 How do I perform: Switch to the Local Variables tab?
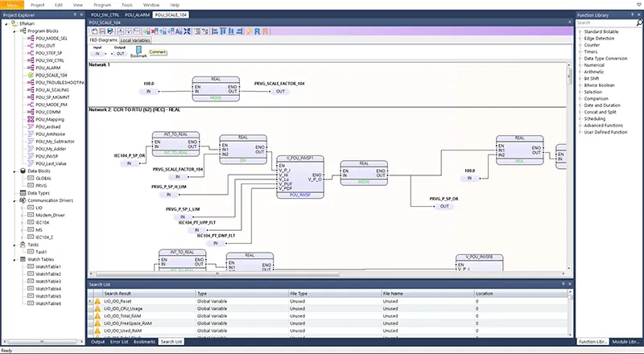pos(135,40)
